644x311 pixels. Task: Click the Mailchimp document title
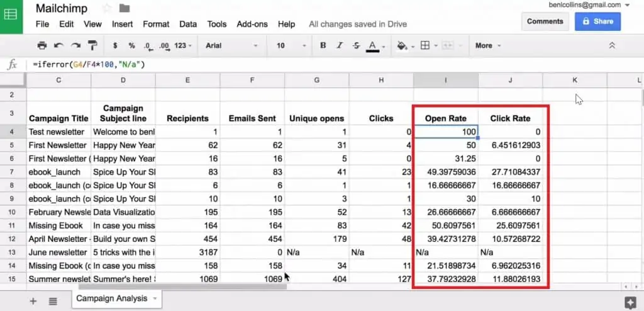click(61, 8)
